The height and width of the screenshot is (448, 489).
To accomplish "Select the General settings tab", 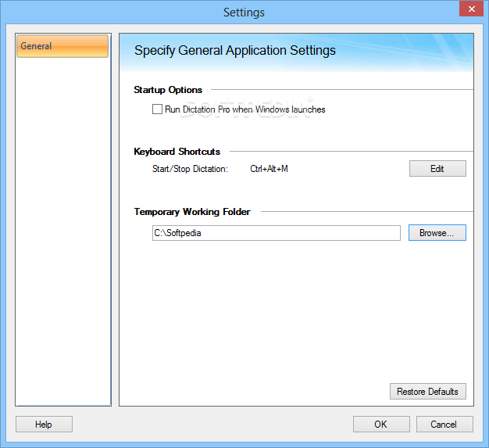I will coord(62,46).
